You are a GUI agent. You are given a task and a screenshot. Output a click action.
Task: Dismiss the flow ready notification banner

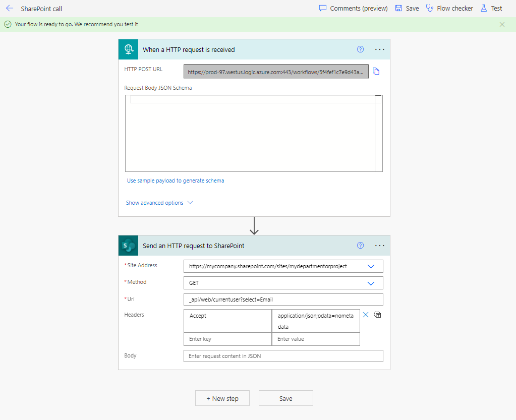pyautogui.click(x=502, y=24)
